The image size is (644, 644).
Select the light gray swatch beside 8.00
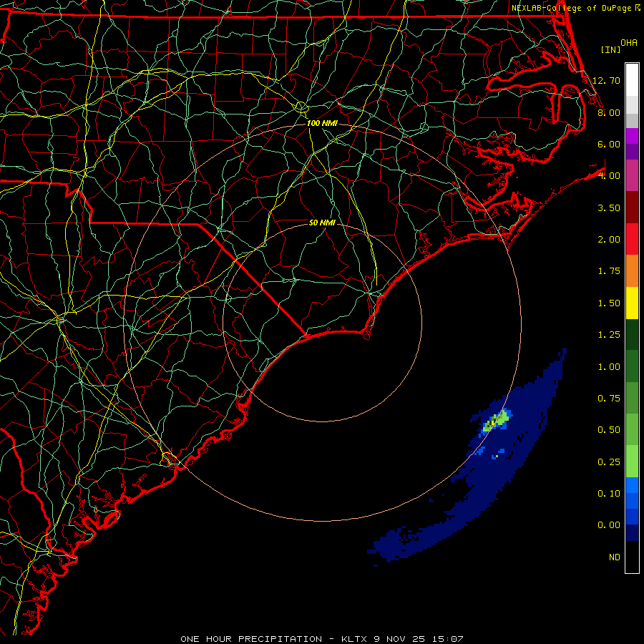click(x=632, y=104)
